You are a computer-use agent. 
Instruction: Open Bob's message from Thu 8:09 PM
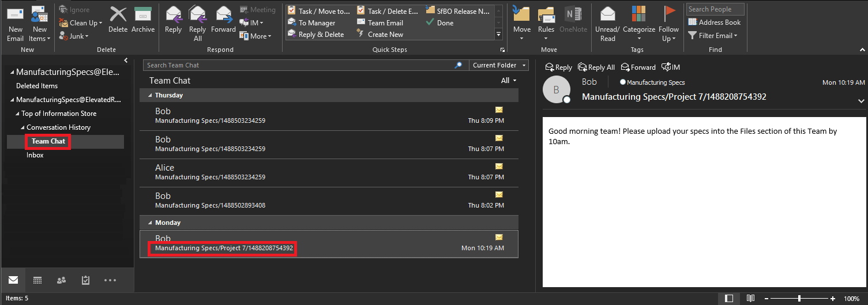[329, 116]
